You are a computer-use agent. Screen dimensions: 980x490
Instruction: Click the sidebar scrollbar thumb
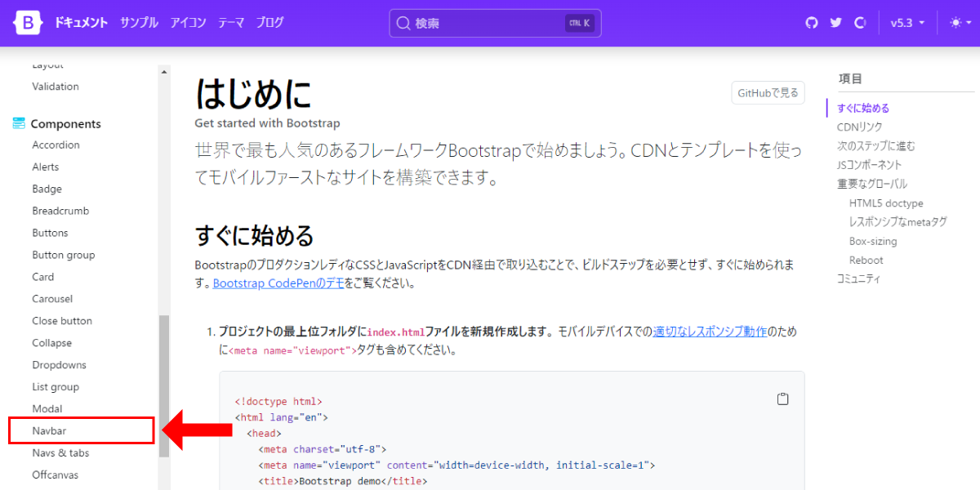(x=164, y=385)
